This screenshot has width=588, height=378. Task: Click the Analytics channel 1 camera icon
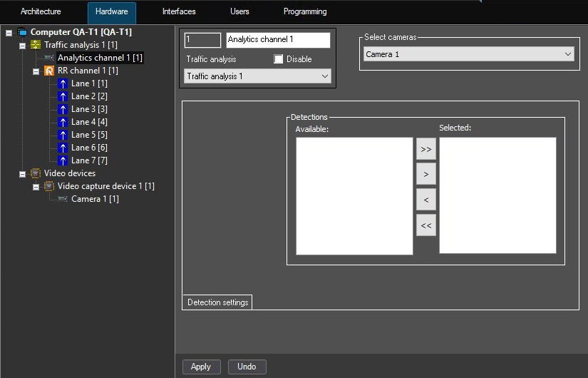(49, 58)
